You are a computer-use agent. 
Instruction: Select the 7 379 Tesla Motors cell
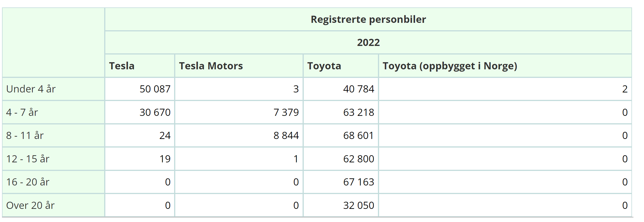(x=239, y=112)
